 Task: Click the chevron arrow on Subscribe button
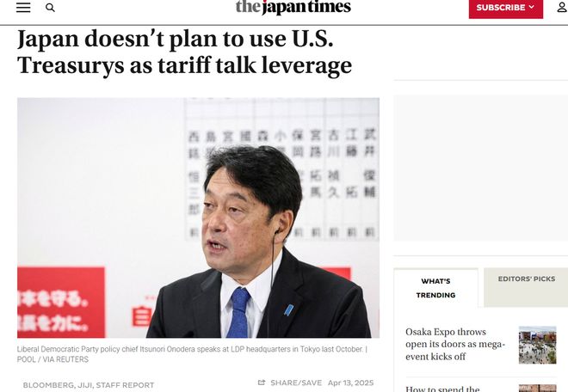(531, 7)
